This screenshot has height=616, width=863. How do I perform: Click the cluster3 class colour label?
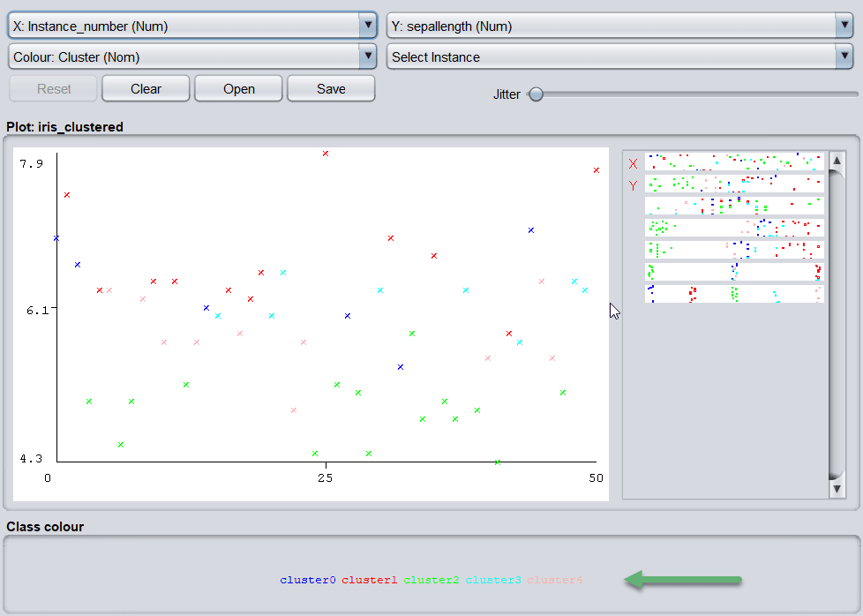coord(493,580)
